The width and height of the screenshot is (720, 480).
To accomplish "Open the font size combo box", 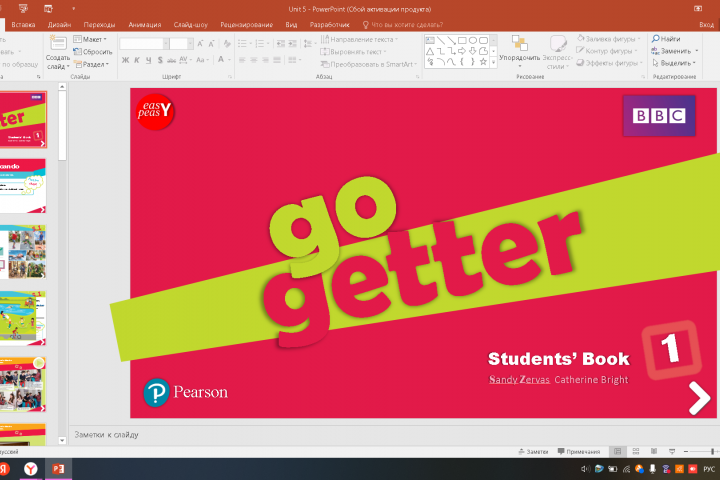I will click(181, 44).
